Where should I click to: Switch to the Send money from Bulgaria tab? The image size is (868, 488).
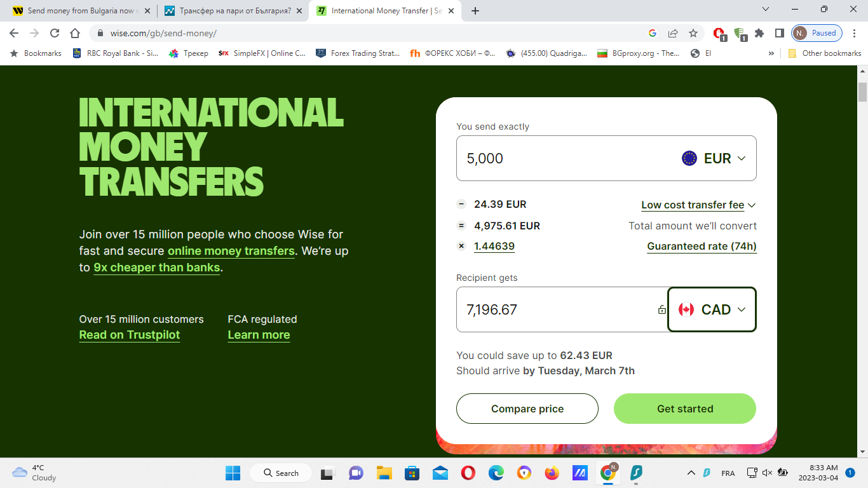79,11
